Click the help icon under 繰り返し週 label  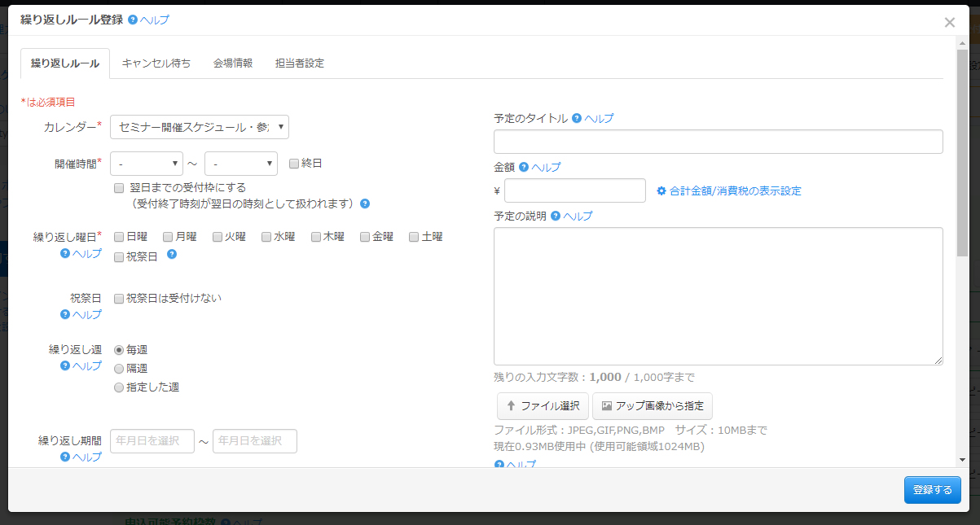click(65, 365)
